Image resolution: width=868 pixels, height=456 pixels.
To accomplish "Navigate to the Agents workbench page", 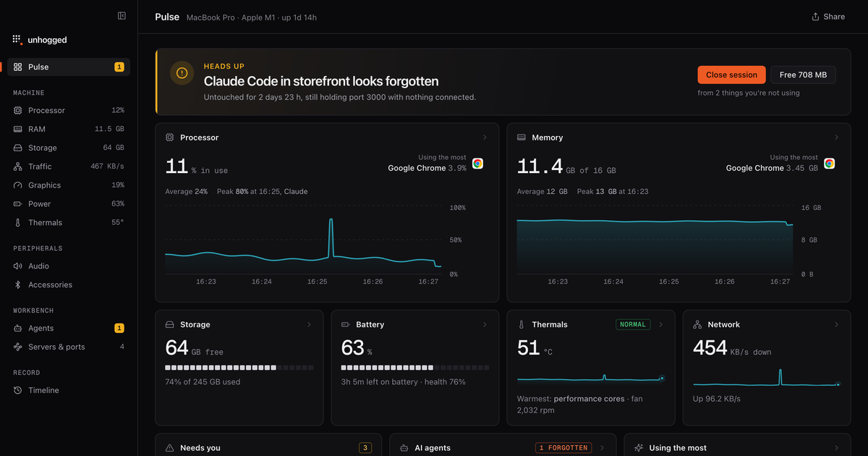I will [69, 329].
